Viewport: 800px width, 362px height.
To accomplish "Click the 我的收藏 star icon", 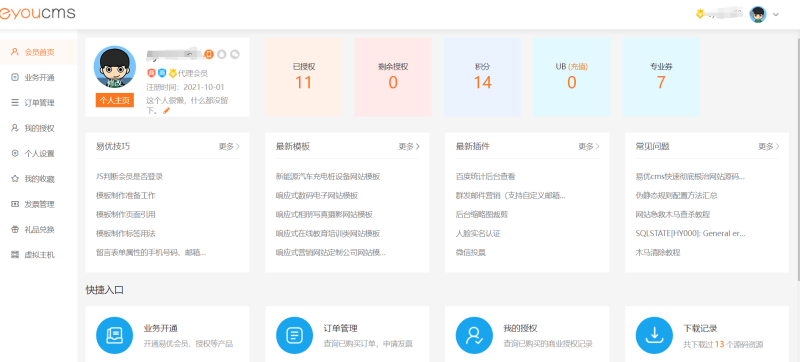I will pyautogui.click(x=15, y=178).
